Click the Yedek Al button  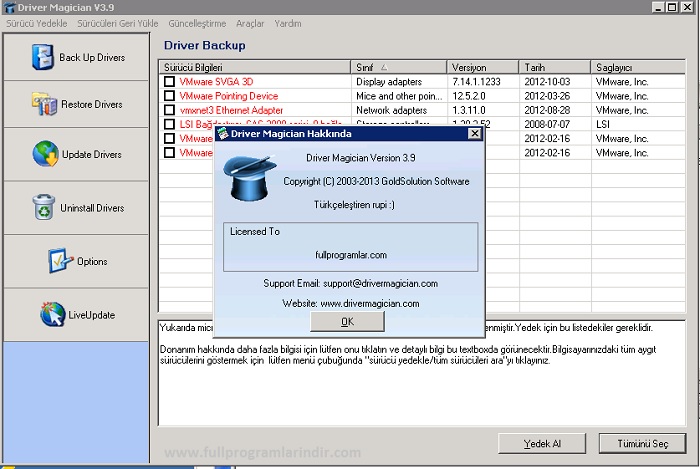[542, 442]
